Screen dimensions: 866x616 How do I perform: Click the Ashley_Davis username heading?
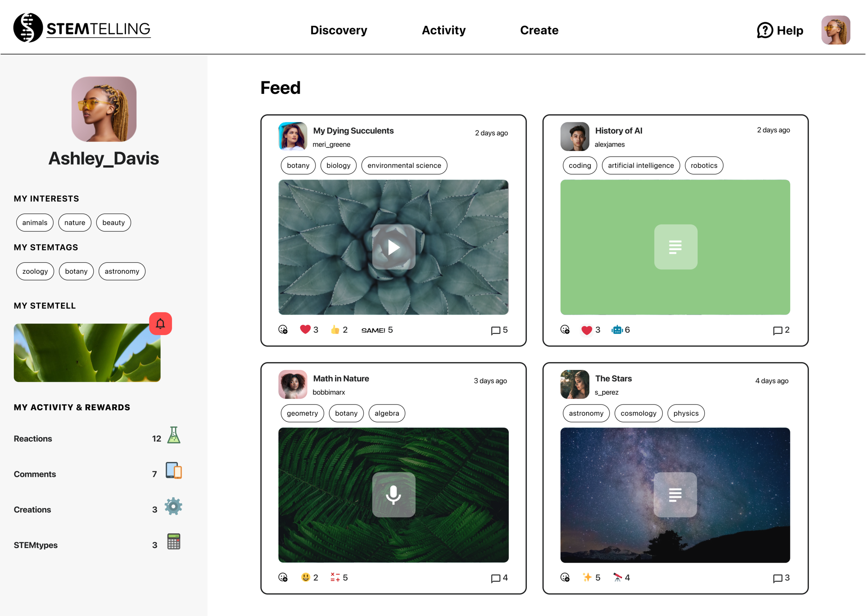tap(104, 158)
